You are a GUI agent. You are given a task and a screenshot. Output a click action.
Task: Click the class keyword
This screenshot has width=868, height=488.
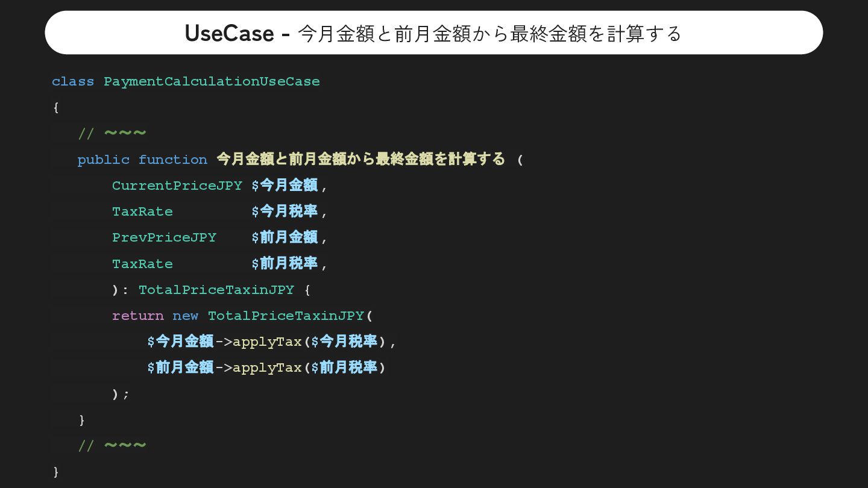(x=73, y=81)
